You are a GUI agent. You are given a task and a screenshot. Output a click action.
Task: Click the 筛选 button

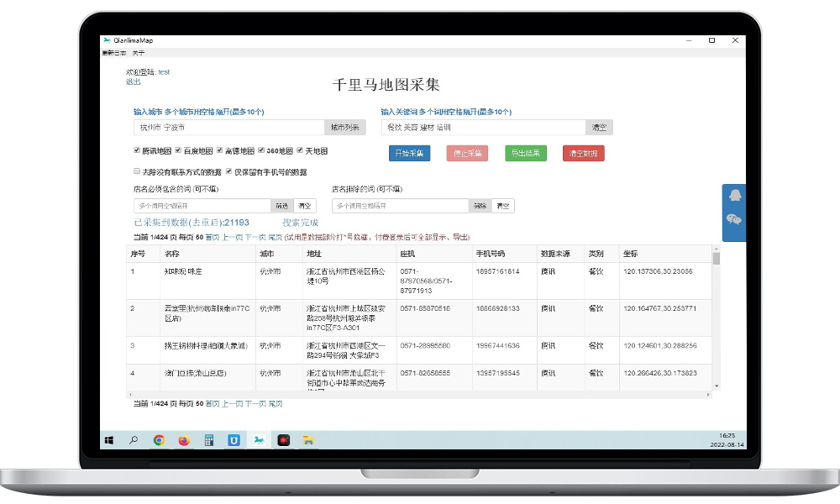(x=281, y=206)
